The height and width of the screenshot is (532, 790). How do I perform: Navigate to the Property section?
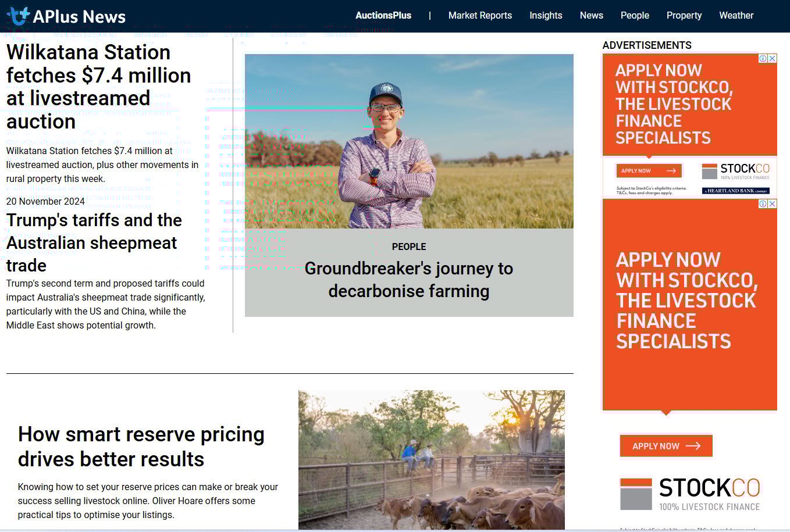point(684,16)
